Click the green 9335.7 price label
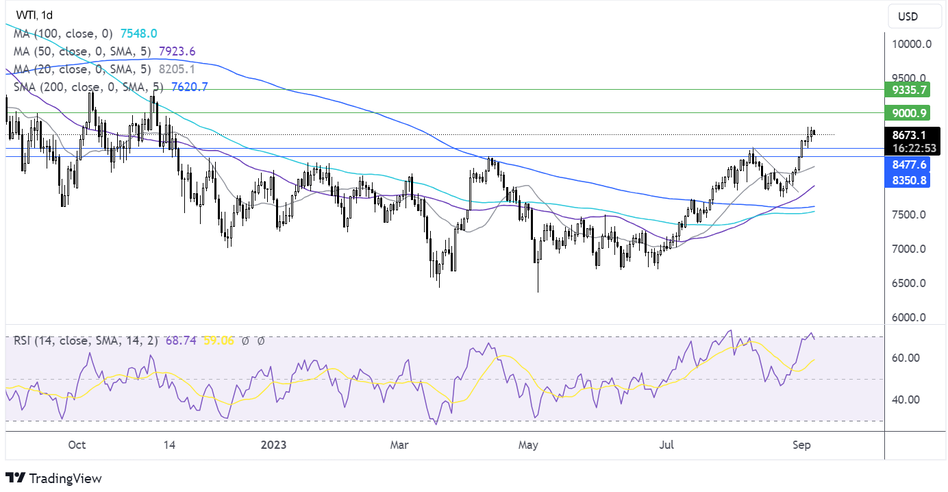This screenshot has width=948, height=492. click(x=911, y=90)
